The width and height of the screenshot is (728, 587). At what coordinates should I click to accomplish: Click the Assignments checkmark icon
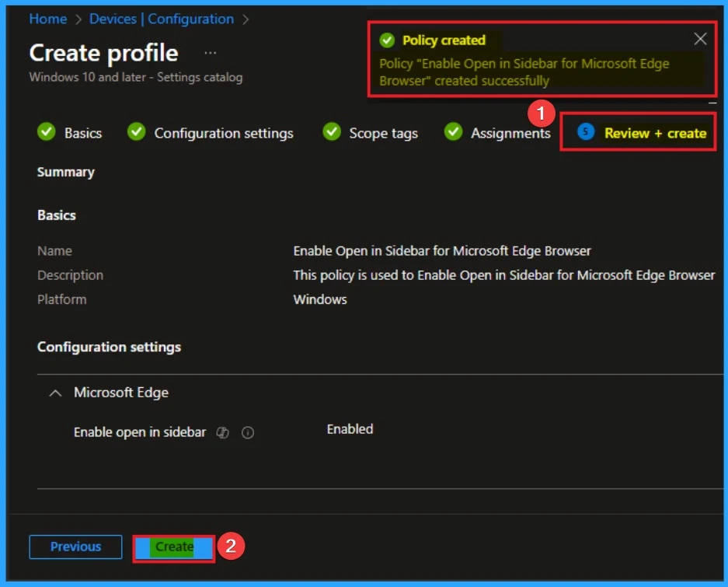[x=453, y=132]
